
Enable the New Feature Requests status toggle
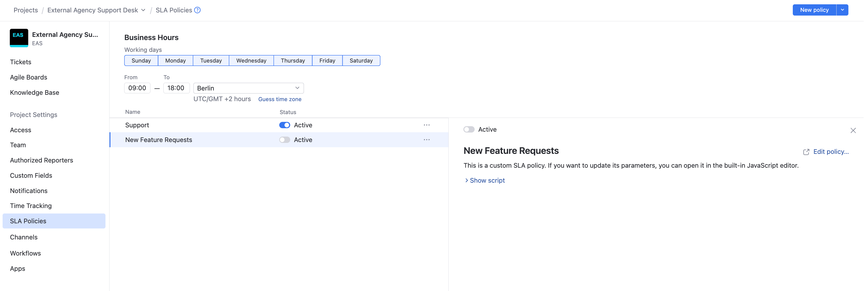coord(284,139)
